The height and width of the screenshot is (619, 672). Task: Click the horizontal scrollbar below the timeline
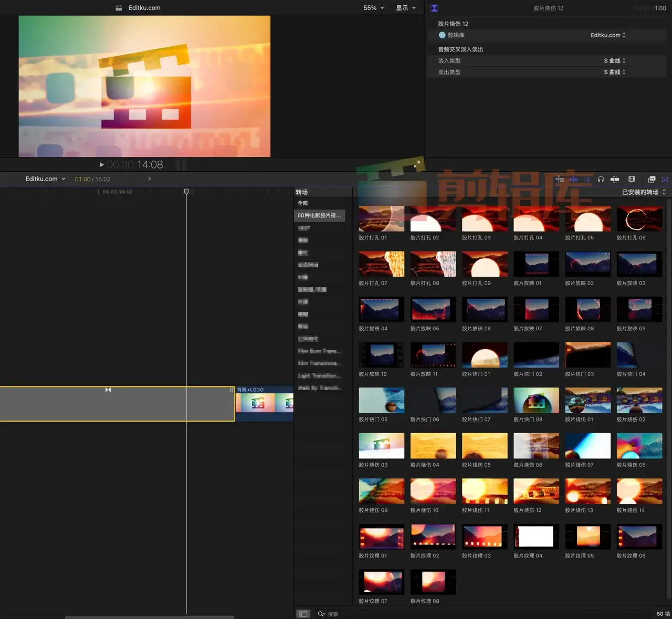coord(150,617)
